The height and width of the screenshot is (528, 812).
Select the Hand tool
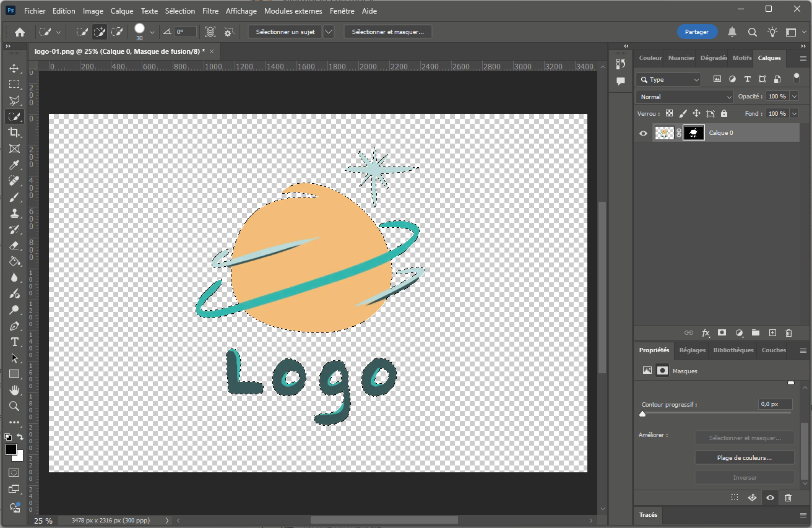14,391
